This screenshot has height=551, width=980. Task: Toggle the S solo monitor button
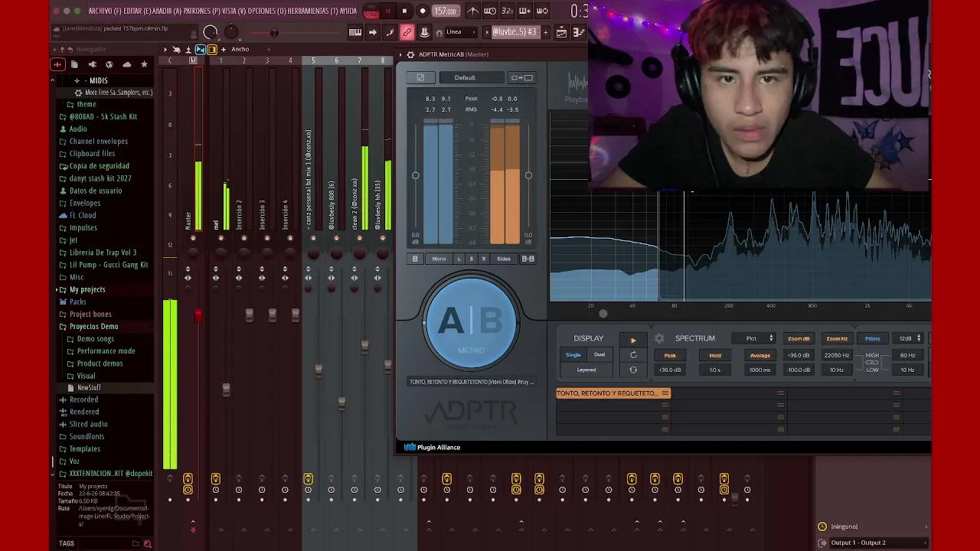(x=472, y=259)
